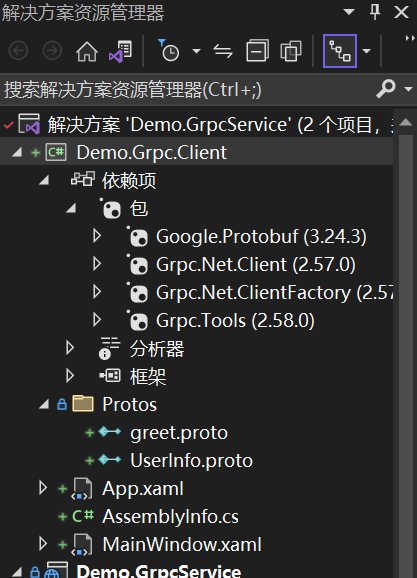
Task: Select the Protos folder name
Action: [x=129, y=405]
